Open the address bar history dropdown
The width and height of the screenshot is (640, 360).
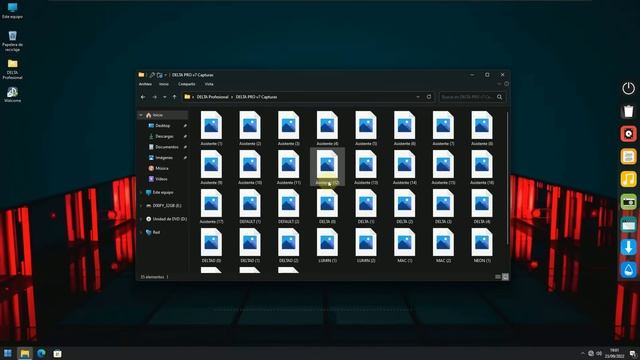[x=418, y=97]
